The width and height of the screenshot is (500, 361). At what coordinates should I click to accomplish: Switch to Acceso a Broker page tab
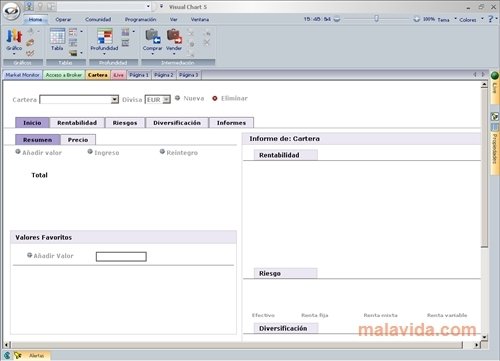coord(64,75)
